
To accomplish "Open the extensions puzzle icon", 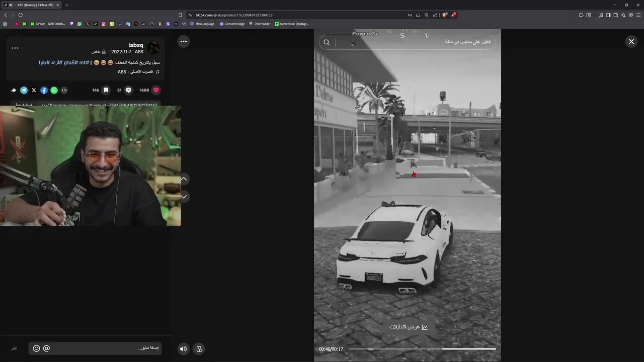I will [581, 15].
